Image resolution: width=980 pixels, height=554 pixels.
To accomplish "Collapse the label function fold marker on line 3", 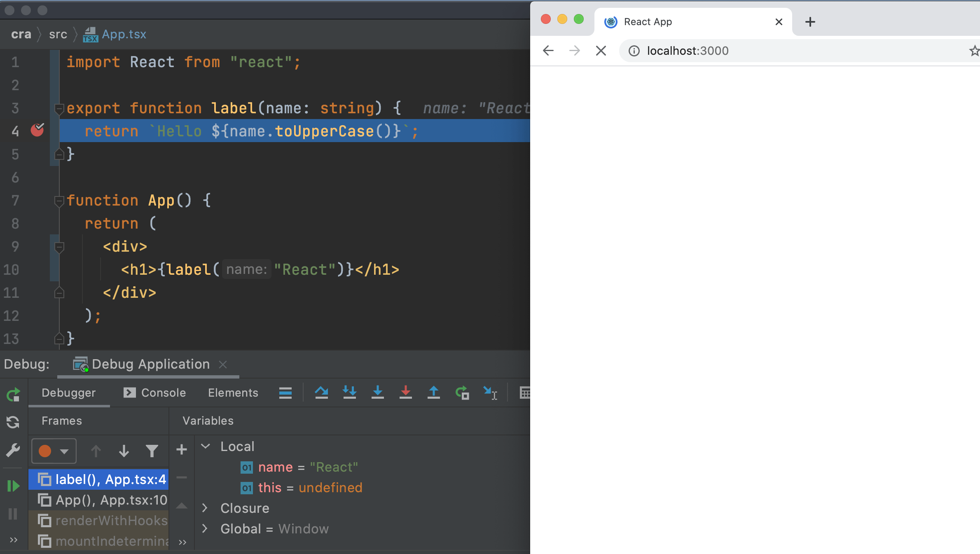I will click(x=59, y=108).
